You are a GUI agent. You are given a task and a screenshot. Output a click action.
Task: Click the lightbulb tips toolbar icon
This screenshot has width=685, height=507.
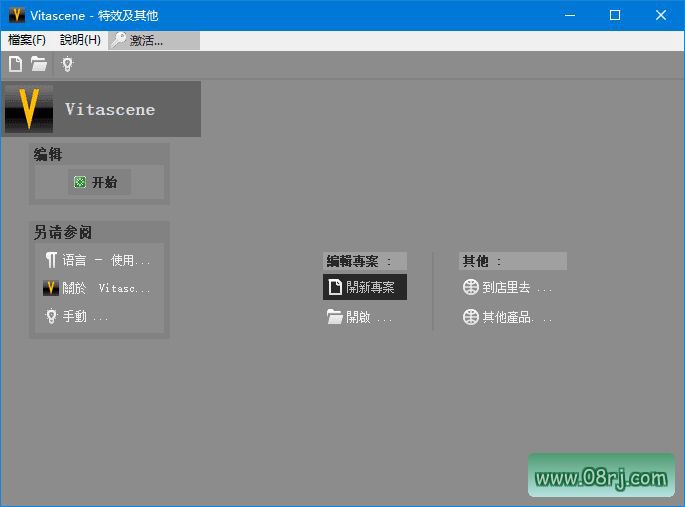67,65
